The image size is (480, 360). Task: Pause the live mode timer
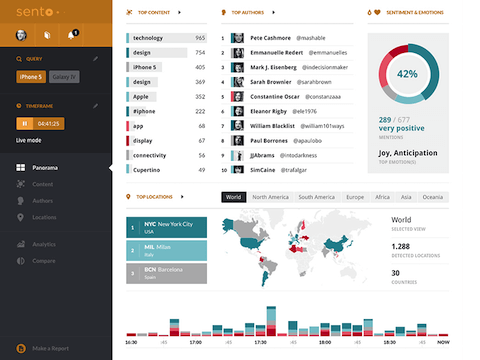tap(25, 124)
